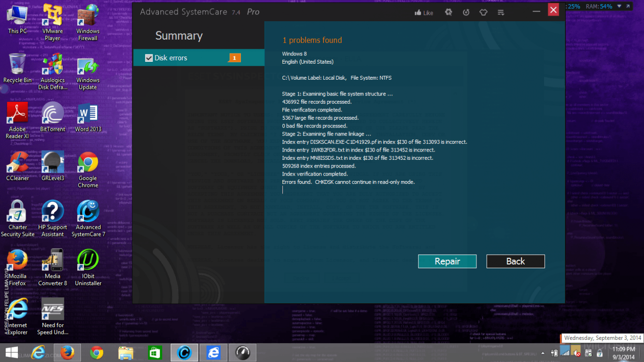This screenshot has width=644, height=362.
Task: Open Auslogics Disk Defrag shortcut
Action: (x=53, y=71)
